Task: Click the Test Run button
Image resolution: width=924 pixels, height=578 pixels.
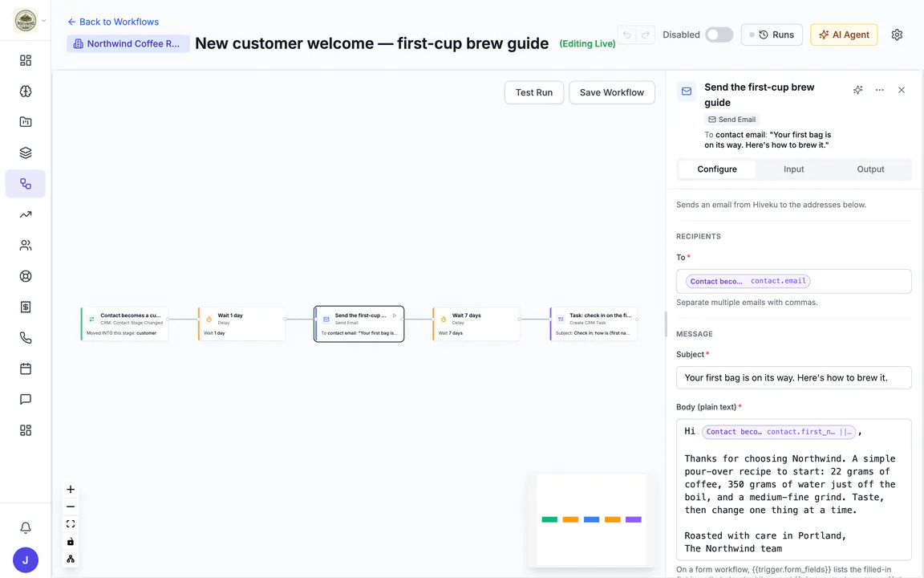Action: [534, 92]
